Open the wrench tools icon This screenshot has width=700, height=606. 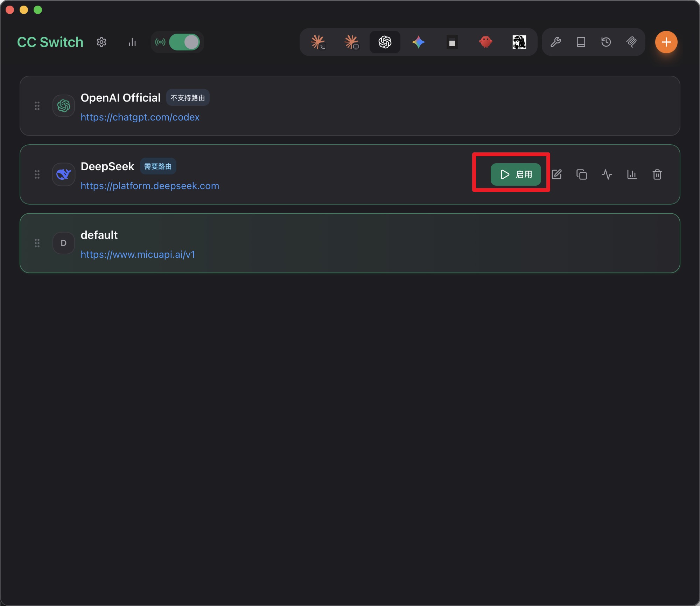556,42
